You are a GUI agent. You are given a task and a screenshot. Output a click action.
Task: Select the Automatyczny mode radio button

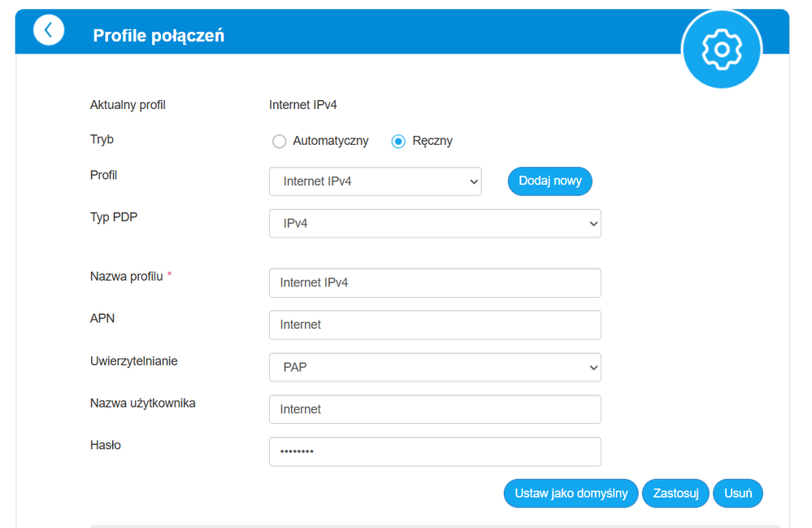coord(280,142)
